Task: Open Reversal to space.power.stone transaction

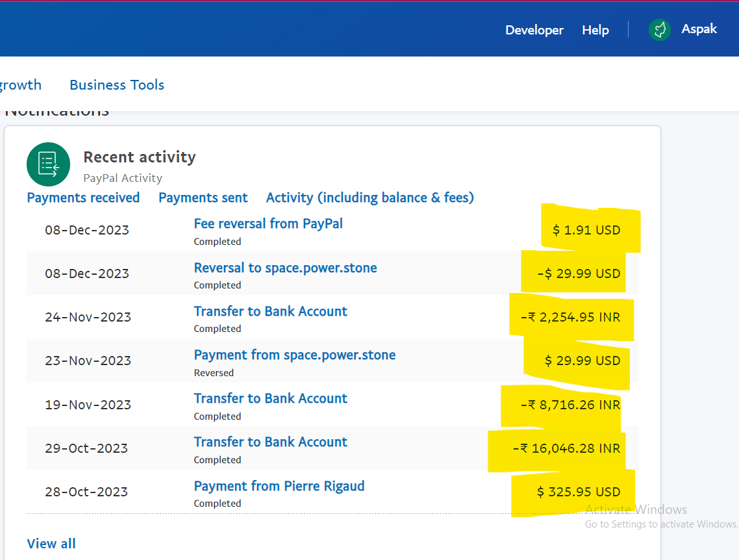Action: coord(285,268)
